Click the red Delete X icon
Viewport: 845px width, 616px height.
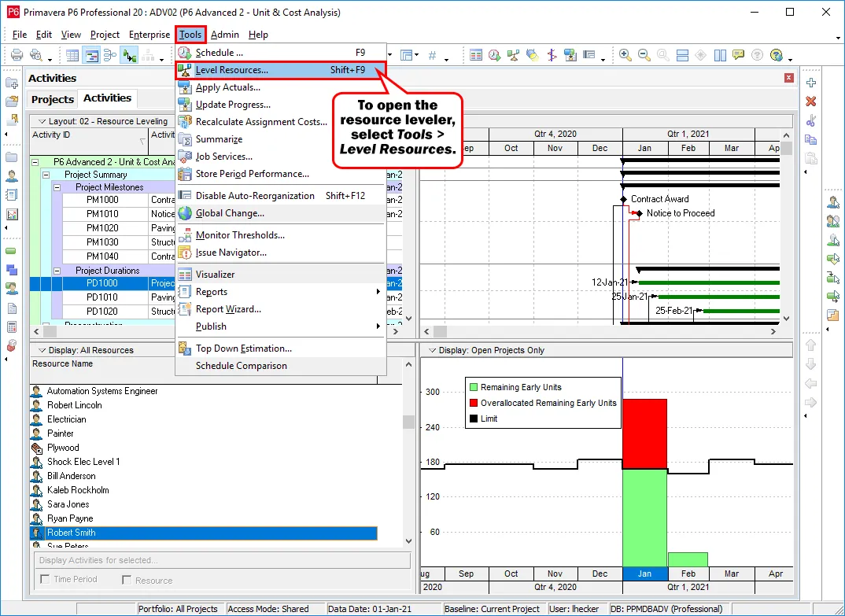tap(811, 101)
